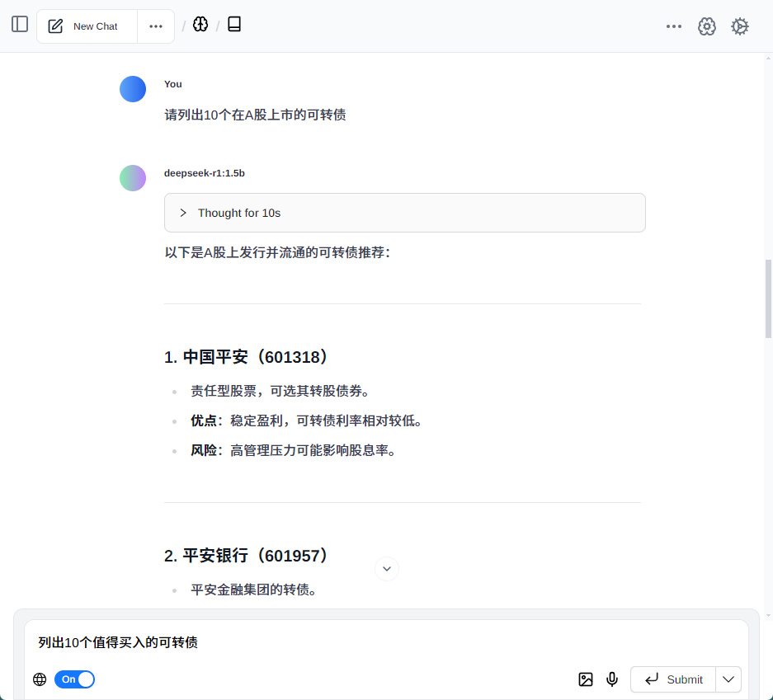Image resolution: width=773 pixels, height=700 pixels.
Task: Submit the message
Action: tap(673, 680)
